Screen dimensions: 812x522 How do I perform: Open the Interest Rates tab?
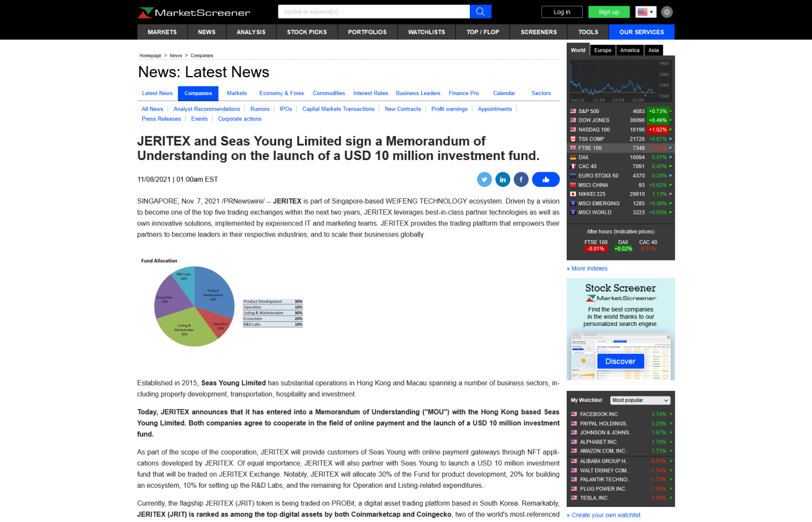point(371,93)
